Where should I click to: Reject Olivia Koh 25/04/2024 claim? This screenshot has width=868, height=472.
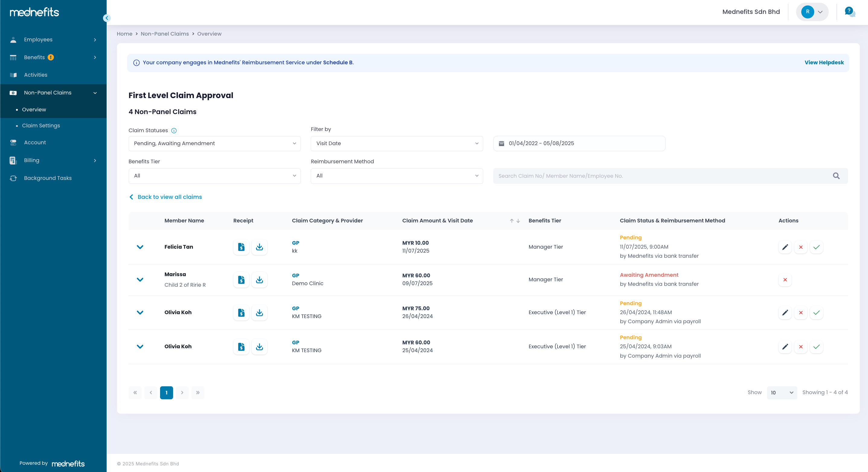[x=801, y=346]
